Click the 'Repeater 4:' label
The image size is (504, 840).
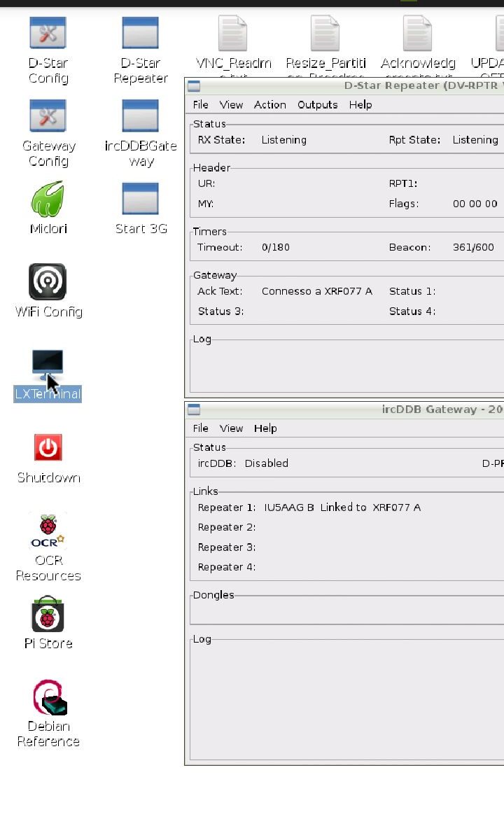227,567
